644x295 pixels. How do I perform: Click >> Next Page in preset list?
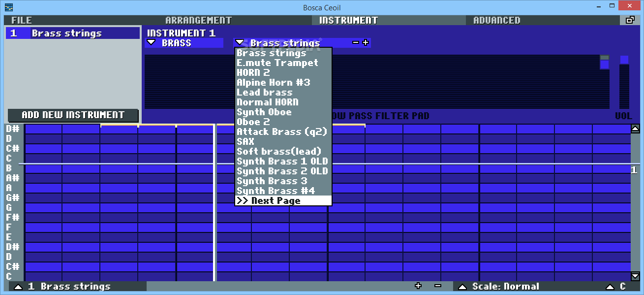click(x=283, y=200)
